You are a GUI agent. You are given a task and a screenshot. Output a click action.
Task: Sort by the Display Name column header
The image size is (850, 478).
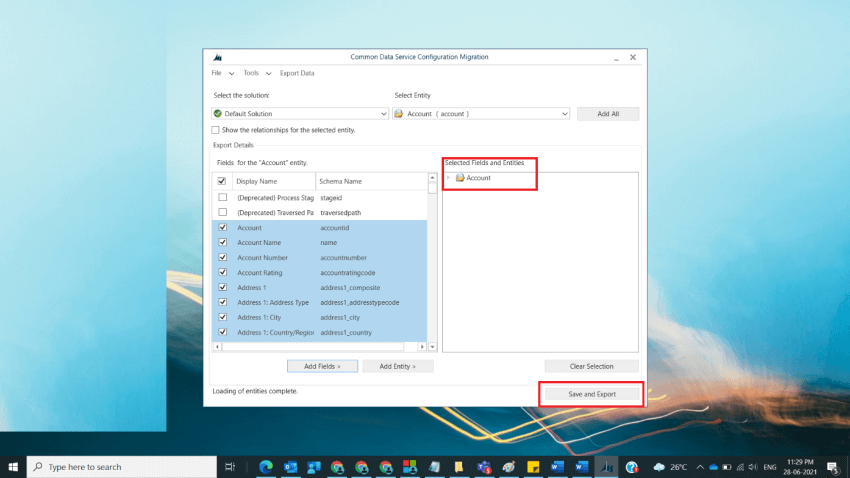point(274,181)
